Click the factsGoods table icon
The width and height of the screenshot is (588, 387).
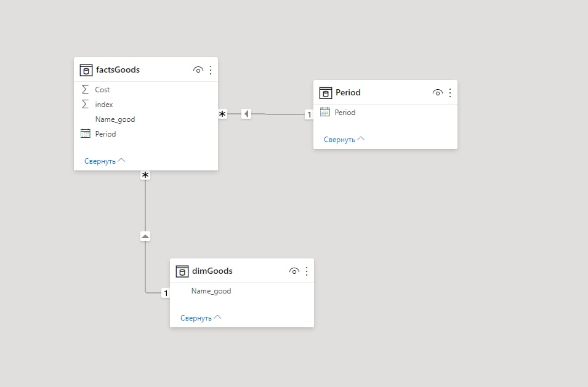(x=86, y=70)
